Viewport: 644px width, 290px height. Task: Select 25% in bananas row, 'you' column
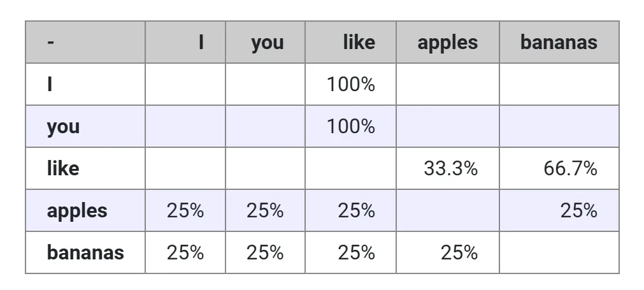pos(265,252)
